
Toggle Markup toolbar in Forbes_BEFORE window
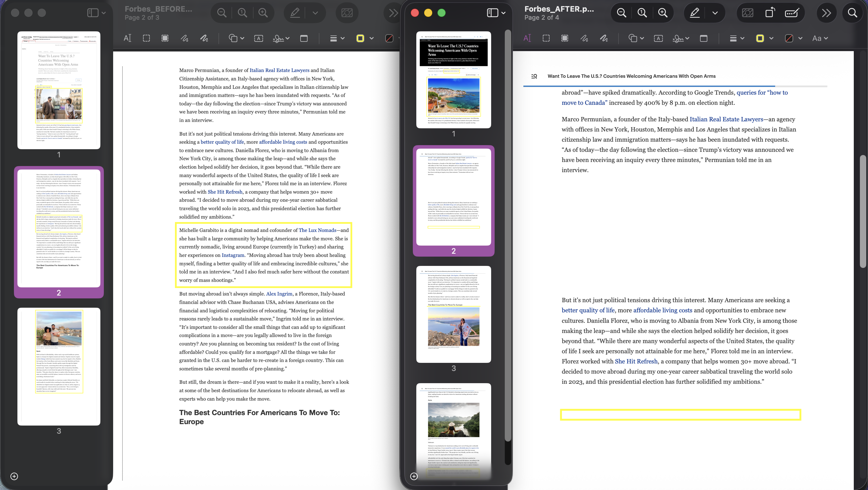(295, 13)
